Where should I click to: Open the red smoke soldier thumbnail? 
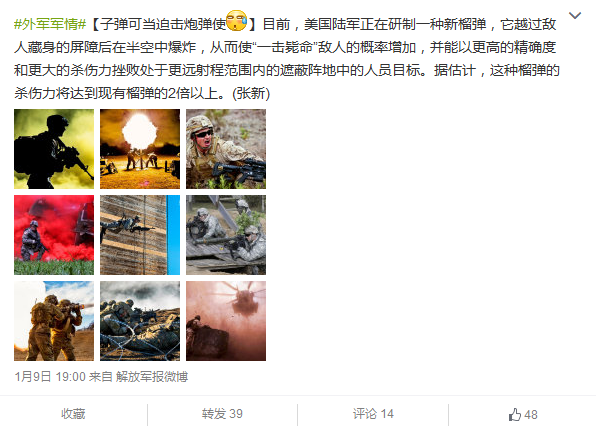(x=54, y=235)
